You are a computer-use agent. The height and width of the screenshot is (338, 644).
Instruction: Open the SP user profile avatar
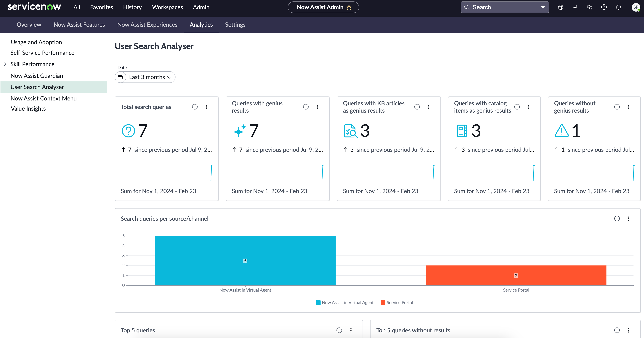[636, 7]
